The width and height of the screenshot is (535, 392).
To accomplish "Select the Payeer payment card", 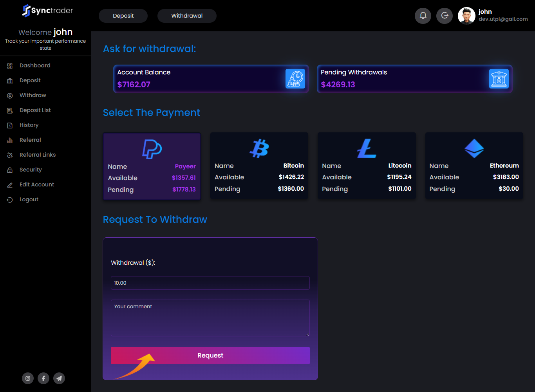I will point(152,166).
